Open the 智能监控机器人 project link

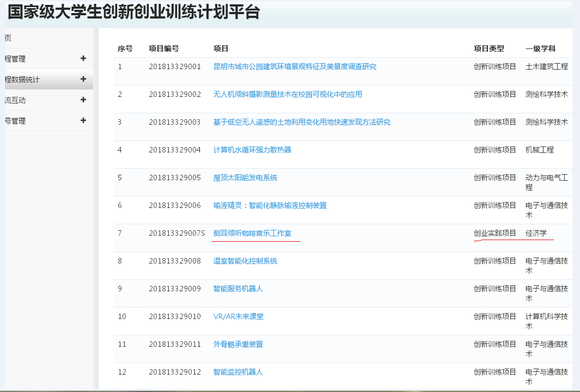click(238, 372)
